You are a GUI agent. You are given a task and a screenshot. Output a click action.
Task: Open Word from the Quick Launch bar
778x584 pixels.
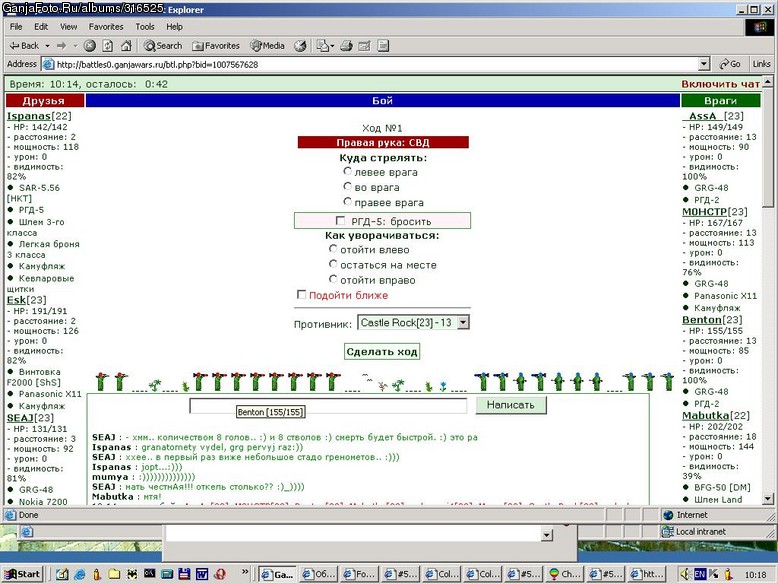[202, 574]
